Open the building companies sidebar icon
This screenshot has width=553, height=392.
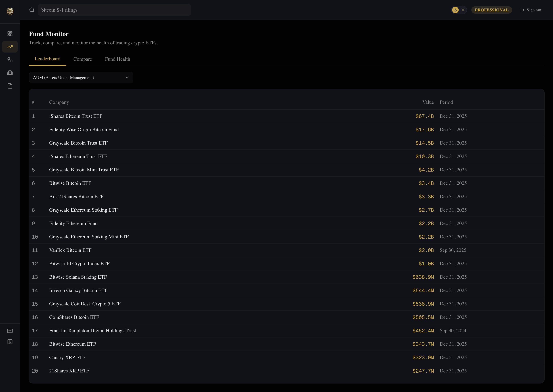pos(10,73)
